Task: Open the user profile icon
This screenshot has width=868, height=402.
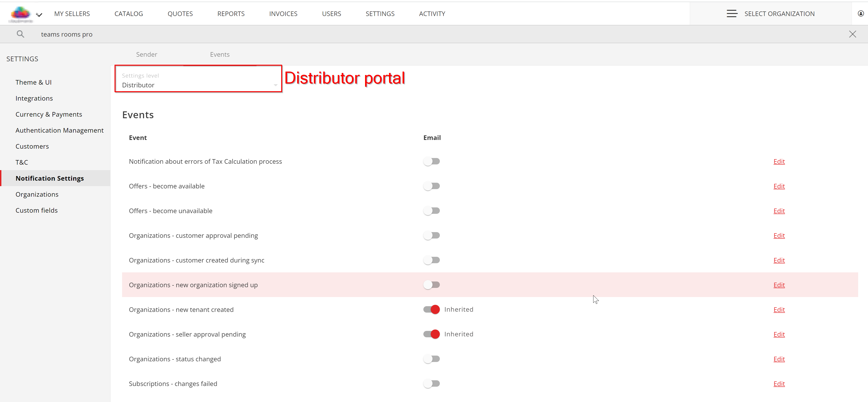Action: click(861, 14)
